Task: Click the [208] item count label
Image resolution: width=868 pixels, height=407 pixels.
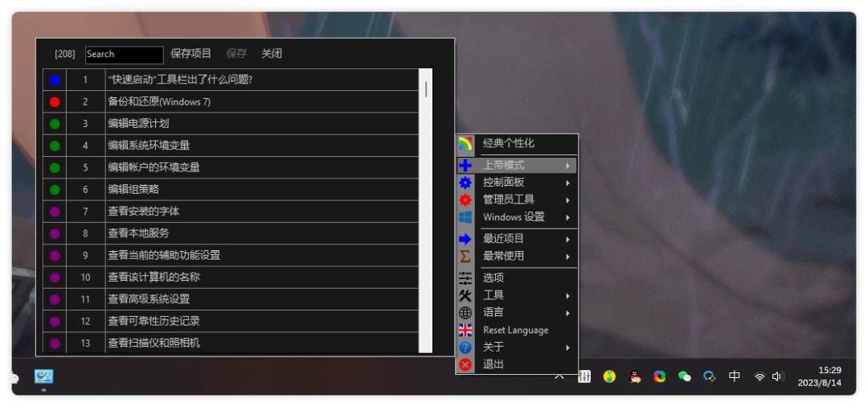Action: 65,54
